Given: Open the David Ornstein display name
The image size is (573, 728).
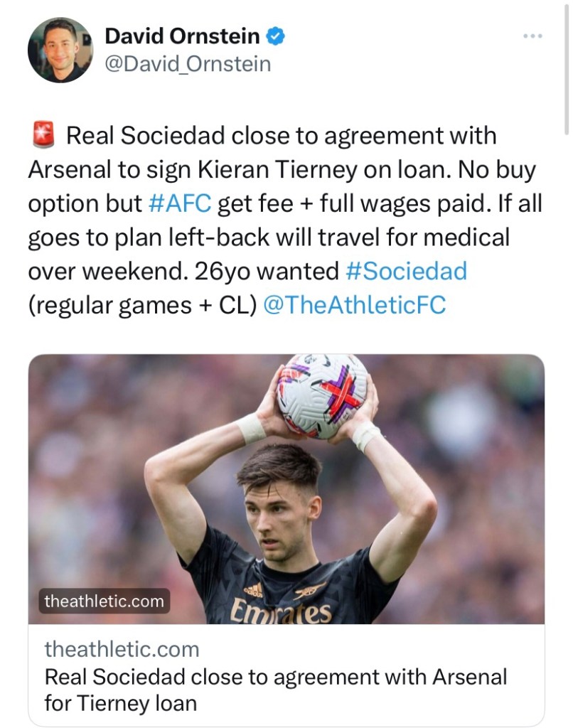Looking at the screenshot, I should [182, 36].
